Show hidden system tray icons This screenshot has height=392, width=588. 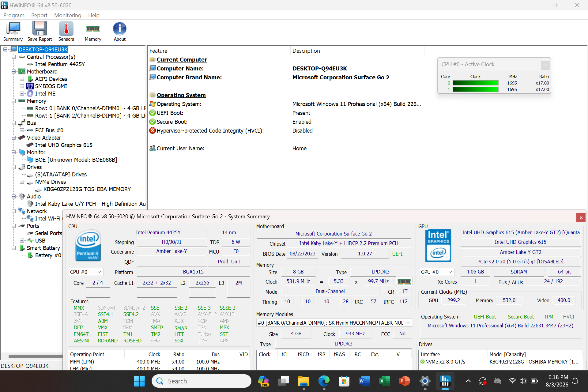468,381
